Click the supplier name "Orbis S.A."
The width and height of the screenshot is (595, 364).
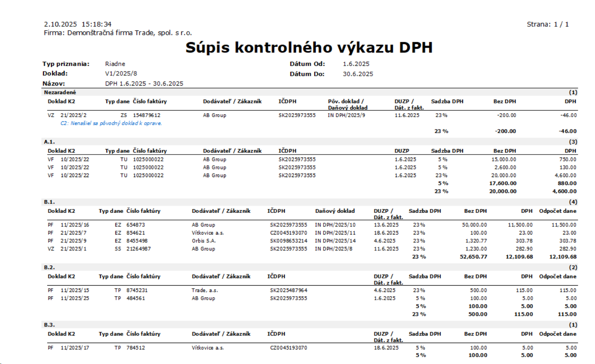click(204, 241)
